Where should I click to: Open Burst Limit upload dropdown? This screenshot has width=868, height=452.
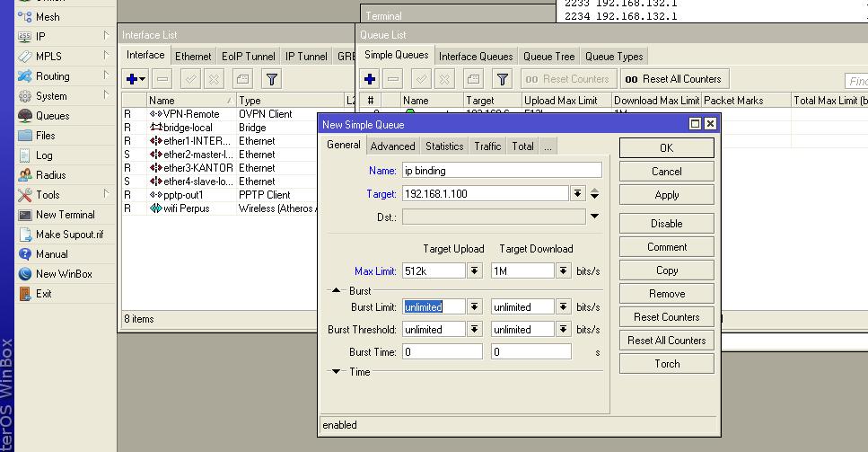475,306
